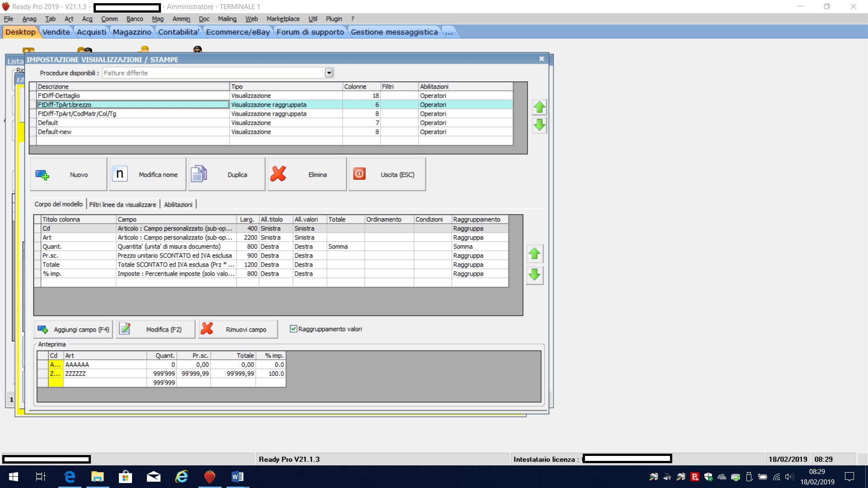Image resolution: width=868 pixels, height=488 pixels.
Task: Click the Nuovo button with plus icon
Action: click(69, 174)
